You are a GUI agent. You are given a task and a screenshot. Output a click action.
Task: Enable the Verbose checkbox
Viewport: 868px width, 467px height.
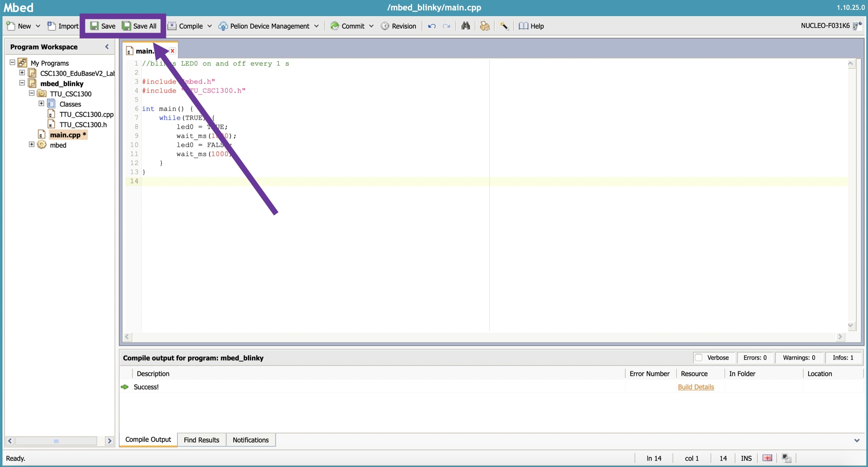click(698, 357)
